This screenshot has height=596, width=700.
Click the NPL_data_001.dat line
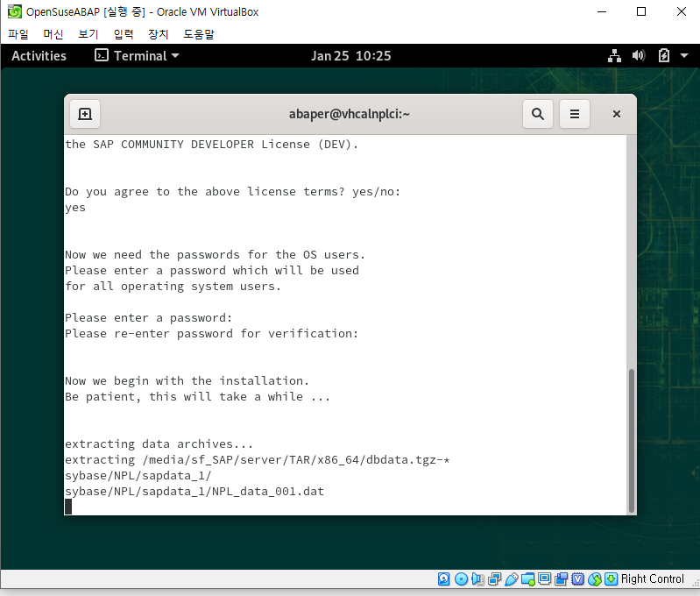[194, 491]
